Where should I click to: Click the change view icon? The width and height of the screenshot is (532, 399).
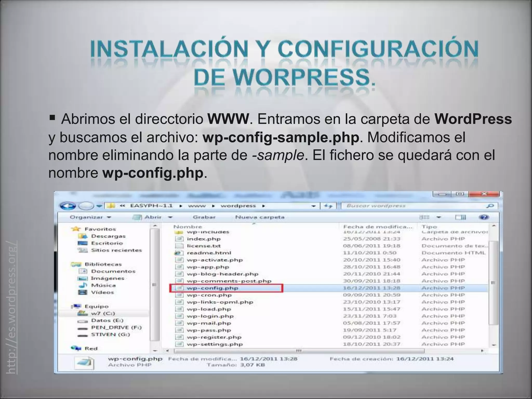coord(425,217)
